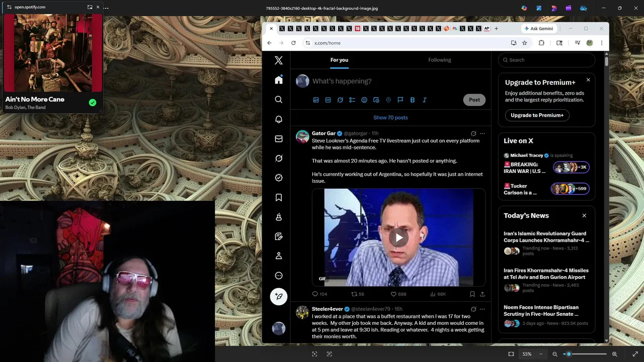Viewport: 644px width, 362px height.
Task: Open Iran Fires Khorramshahr-4 Missiles news
Action: 546,281
